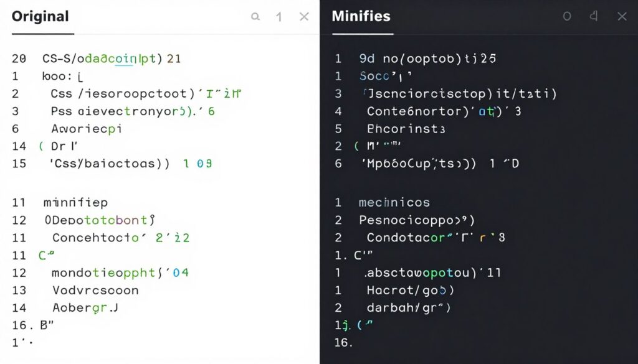Click line number 16 in Original pane
Screen dimensions: 638x364
pyautogui.click(x=19, y=325)
